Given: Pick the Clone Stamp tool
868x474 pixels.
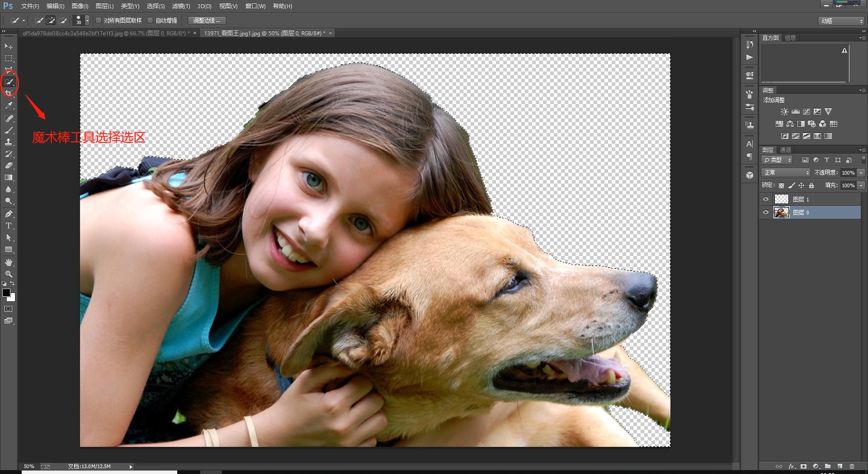Looking at the screenshot, I should coord(9,142).
